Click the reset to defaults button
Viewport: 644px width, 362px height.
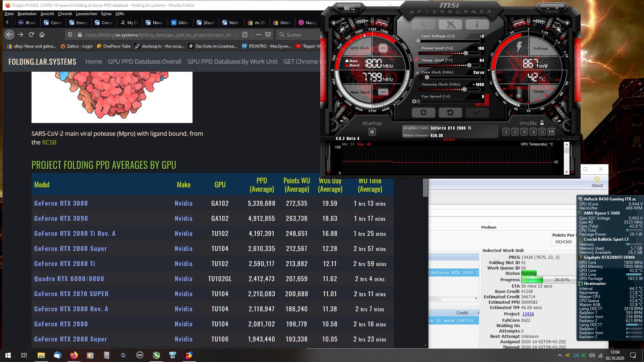point(450,113)
